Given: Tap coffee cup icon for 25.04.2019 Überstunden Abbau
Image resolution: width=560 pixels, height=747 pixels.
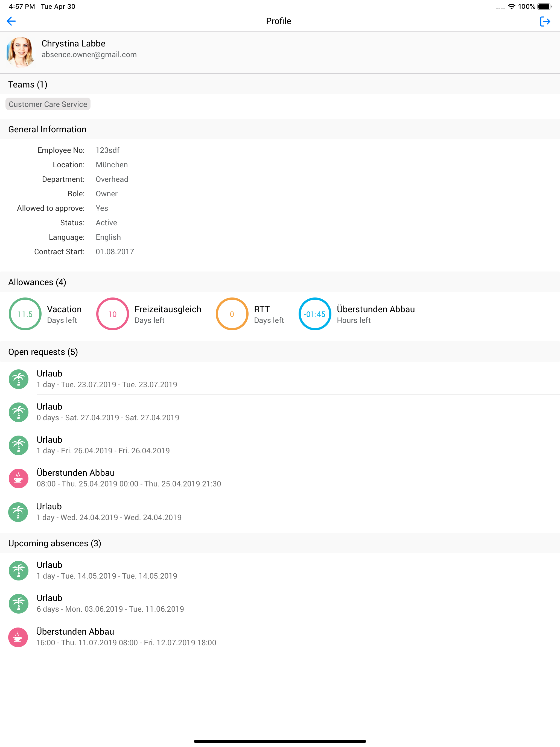Looking at the screenshot, I should pyautogui.click(x=19, y=478).
